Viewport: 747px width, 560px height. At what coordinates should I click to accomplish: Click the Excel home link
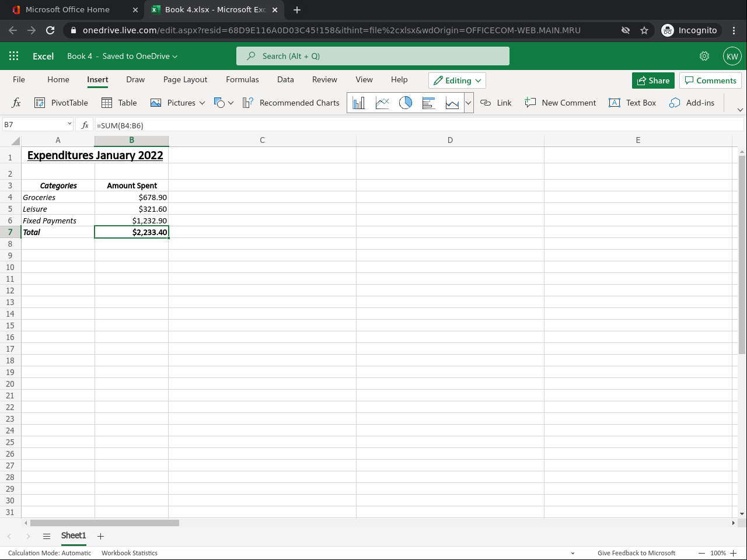pos(43,56)
